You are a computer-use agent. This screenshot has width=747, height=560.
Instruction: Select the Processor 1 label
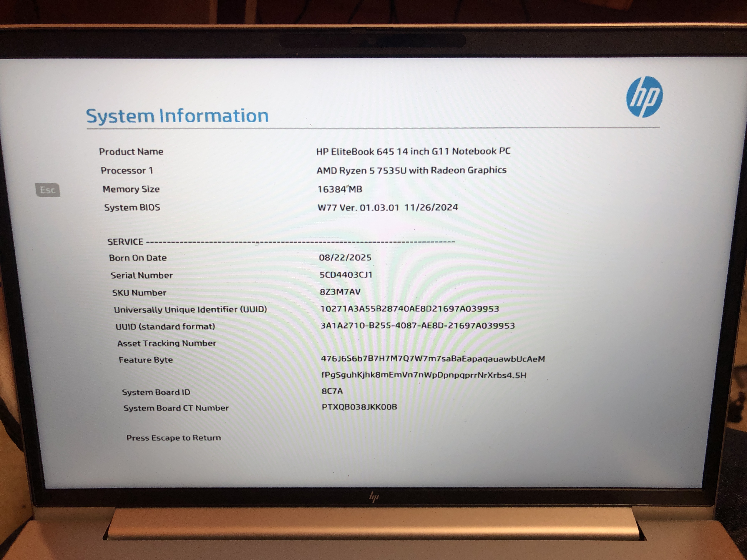[x=127, y=171]
